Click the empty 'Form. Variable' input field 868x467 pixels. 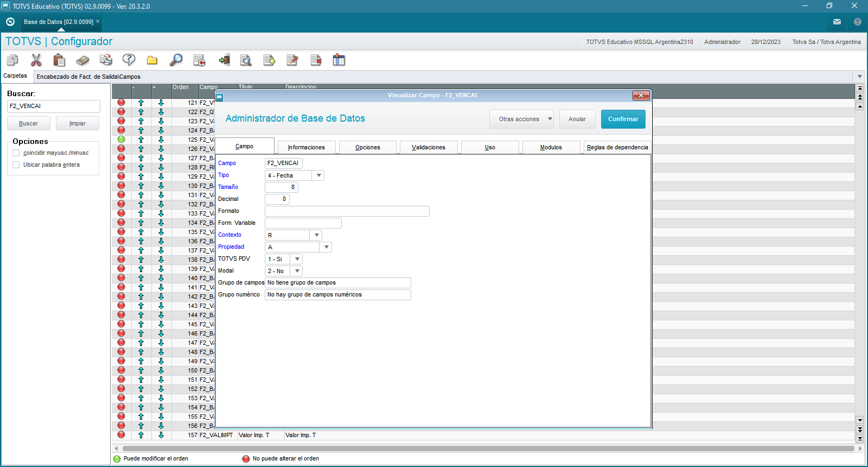(x=303, y=223)
